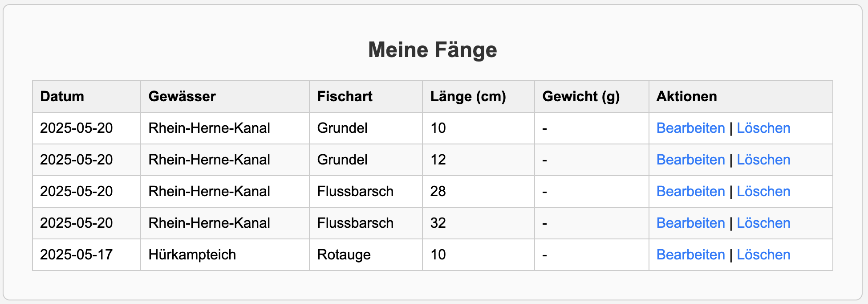This screenshot has width=868, height=304.
Task: Click the Aktionen column header
Action: [x=741, y=96]
